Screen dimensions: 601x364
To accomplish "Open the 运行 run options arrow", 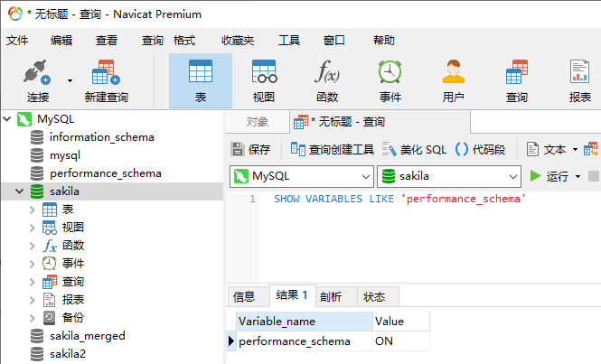I will 578,177.
